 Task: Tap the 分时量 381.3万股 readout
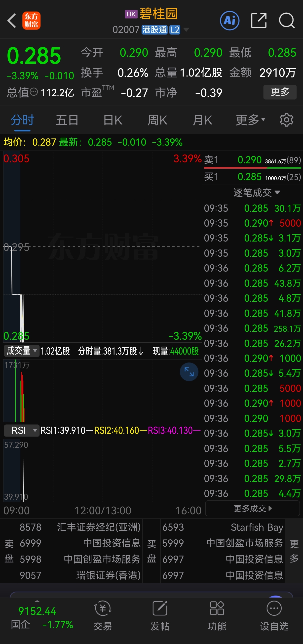tap(111, 351)
